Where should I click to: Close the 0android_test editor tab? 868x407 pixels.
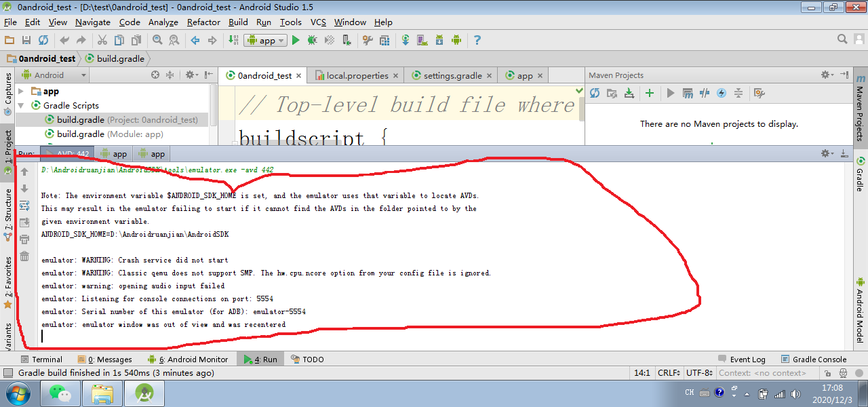coord(299,76)
